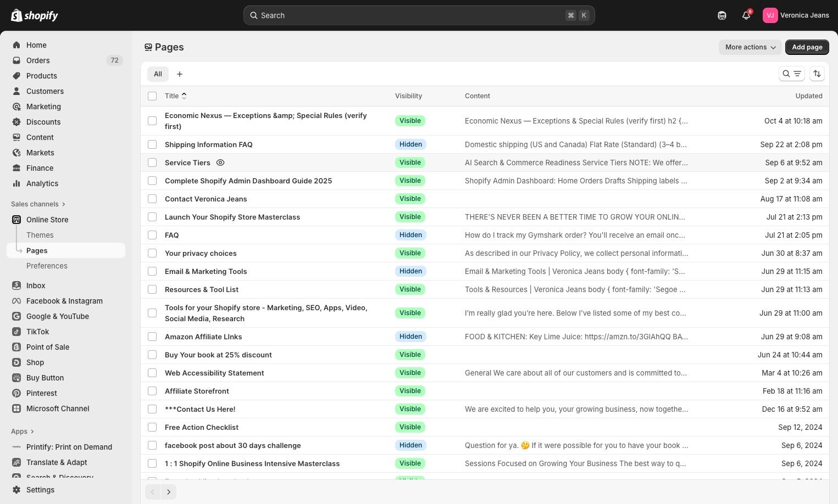The width and height of the screenshot is (838, 504).
Task: Select the All view tab
Action: click(158, 74)
